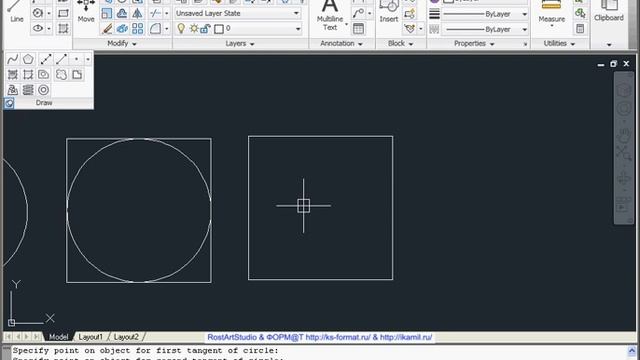
Task: Open the lineweight ByLayer dropdown
Action: tap(524, 14)
